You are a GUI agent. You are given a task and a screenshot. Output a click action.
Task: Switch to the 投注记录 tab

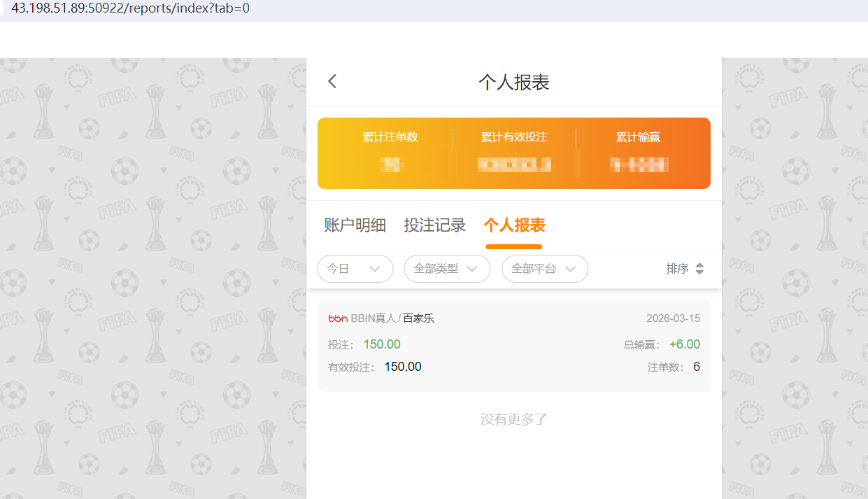(435, 225)
